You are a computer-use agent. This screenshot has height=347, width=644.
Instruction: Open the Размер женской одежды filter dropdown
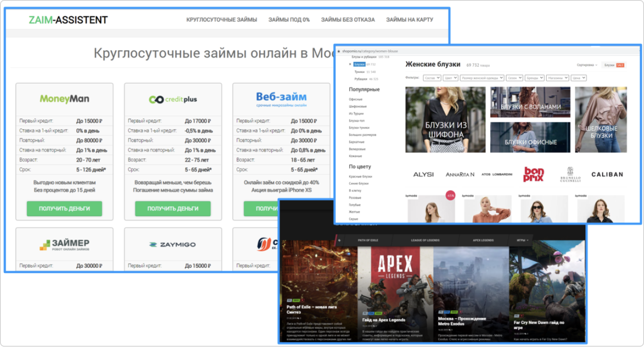click(x=482, y=78)
